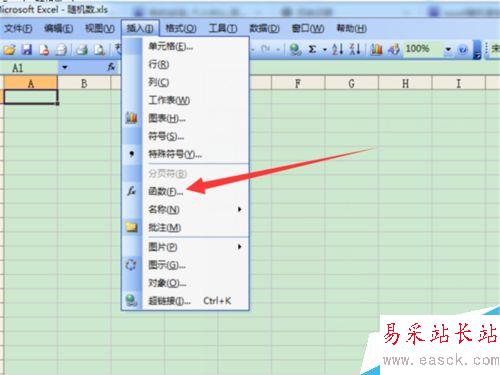Viewport: 500px width, 375px height.
Task: Click the Sort Ascending icon
Action: point(338,50)
